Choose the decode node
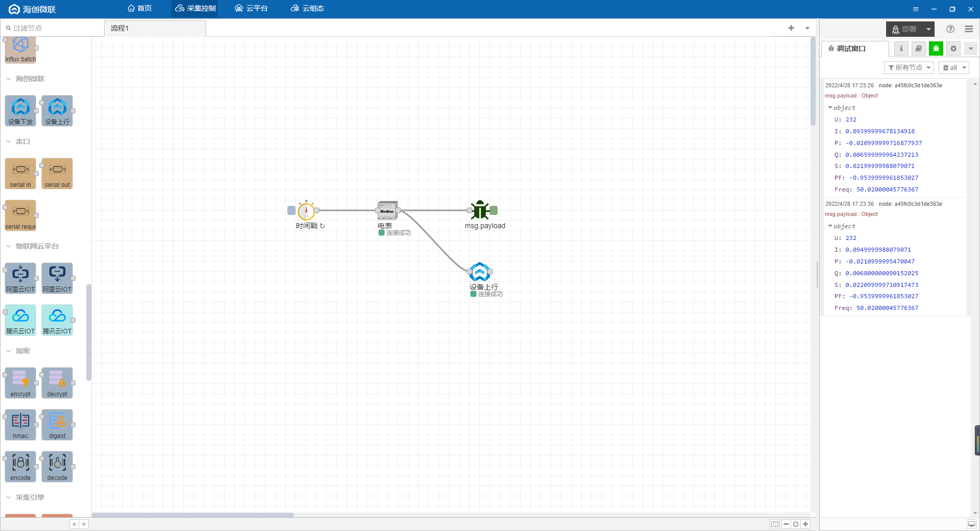The width and height of the screenshot is (980, 531). (x=57, y=467)
